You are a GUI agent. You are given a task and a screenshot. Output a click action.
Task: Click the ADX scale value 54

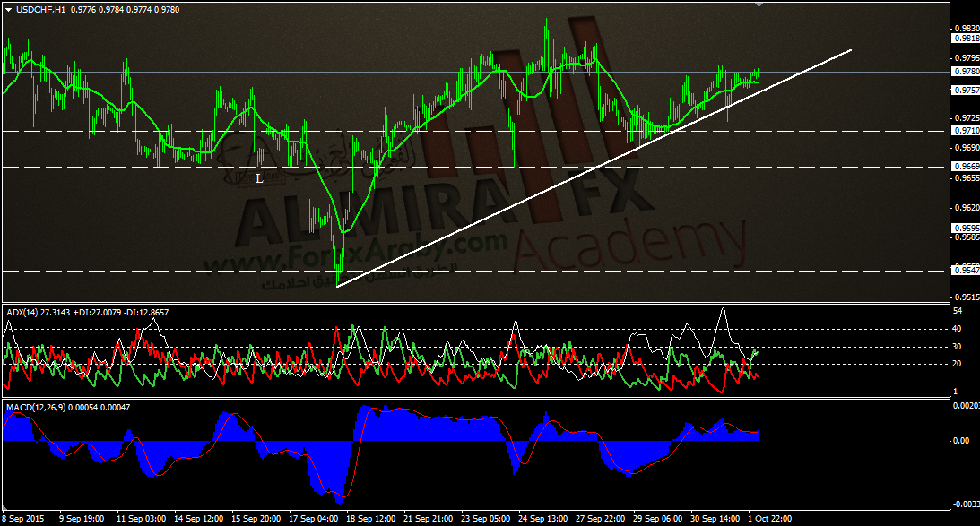click(x=958, y=310)
